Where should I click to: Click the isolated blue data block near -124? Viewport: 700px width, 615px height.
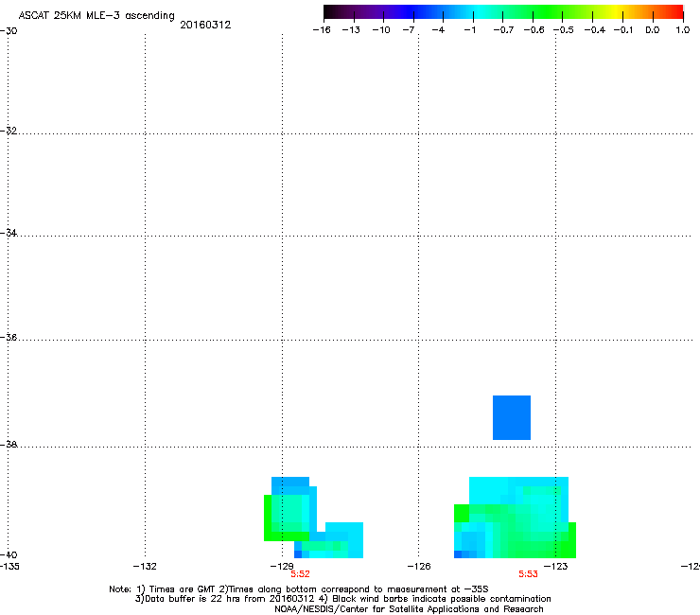[x=512, y=417]
